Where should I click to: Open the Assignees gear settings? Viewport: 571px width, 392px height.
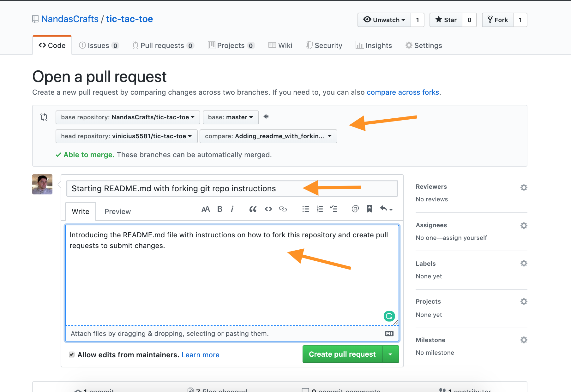click(x=524, y=226)
